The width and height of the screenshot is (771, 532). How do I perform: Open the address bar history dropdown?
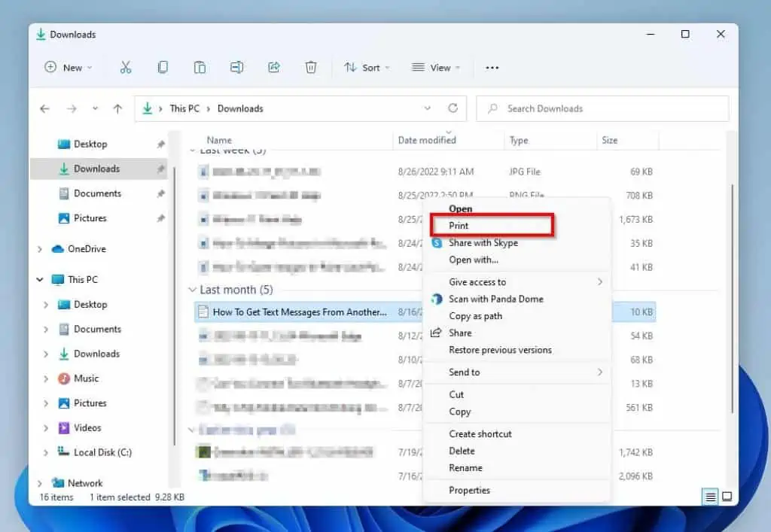pos(428,108)
